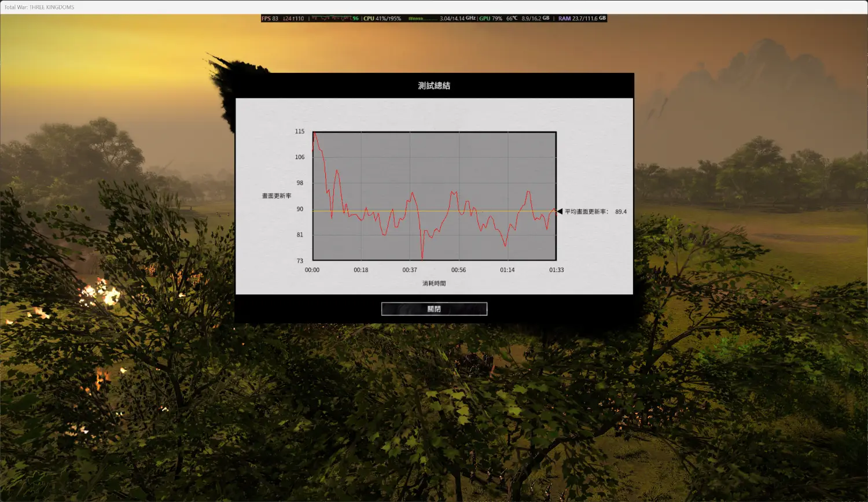Click the 關閉 button to close summary
The width and height of the screenshot is (868, 502).
434,309
